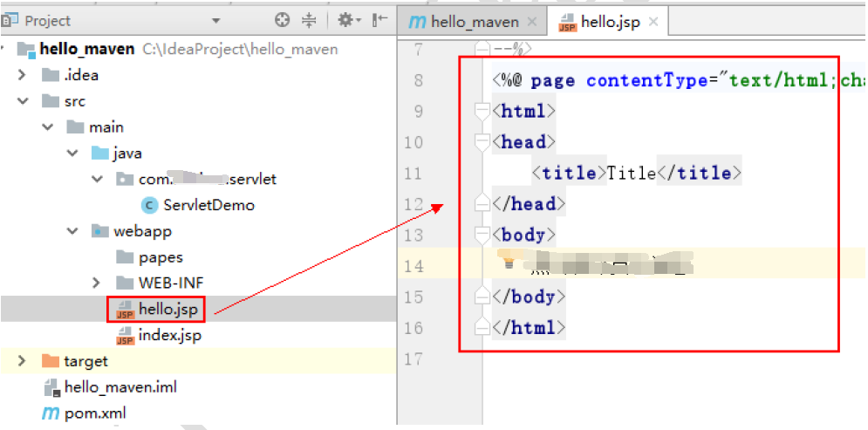The width and height of the screenshot is (868, 430).
Task: Open the Project view dropdown arrow
Action: [215, 21]
